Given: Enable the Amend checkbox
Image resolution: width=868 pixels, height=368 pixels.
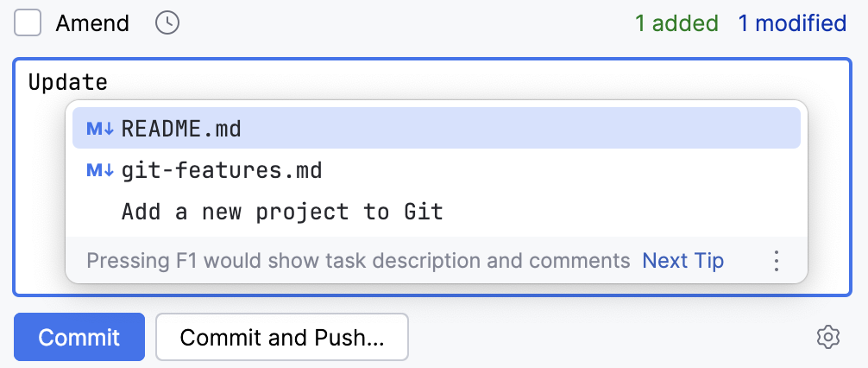Looking at the screenshot, I should (x=28, y=23).
